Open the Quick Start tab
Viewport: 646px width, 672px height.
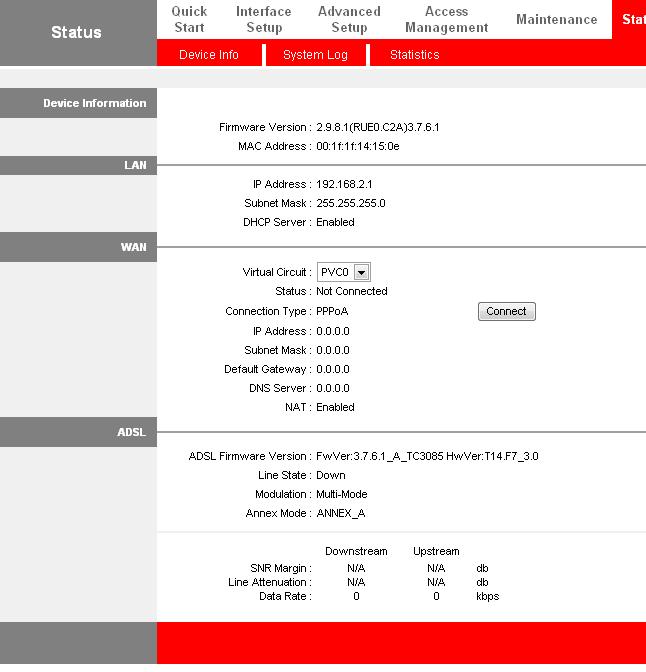tap(189, 19)
